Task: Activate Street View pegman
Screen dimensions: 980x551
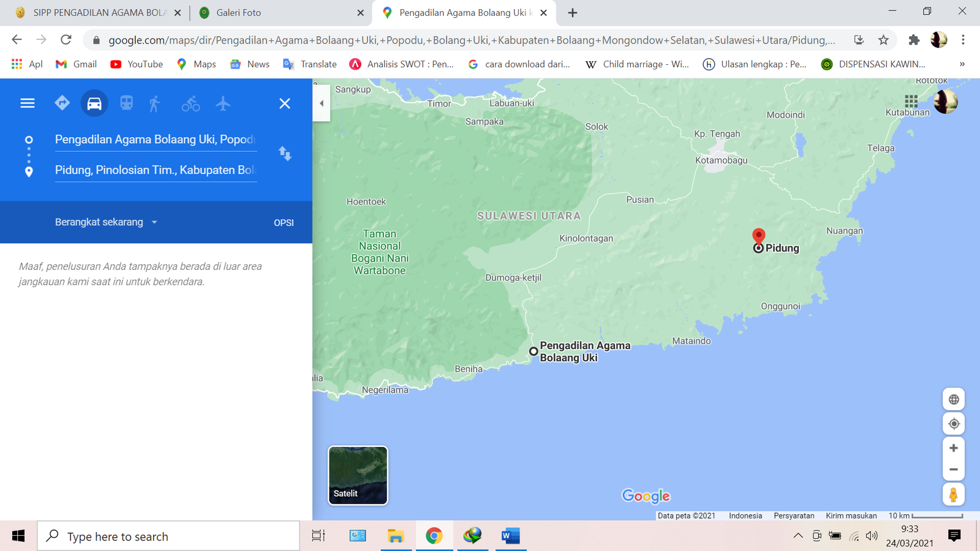Action: coord(954,494)
